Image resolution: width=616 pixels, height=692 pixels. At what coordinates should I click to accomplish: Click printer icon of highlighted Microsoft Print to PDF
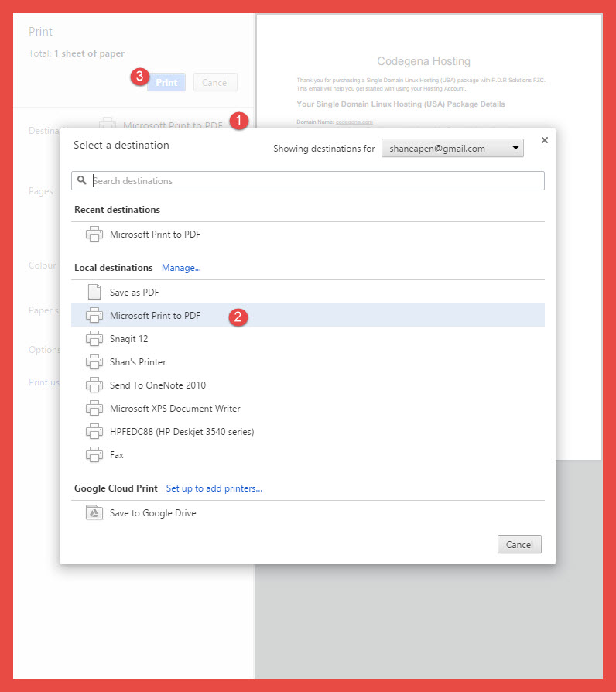coord(94,315)
